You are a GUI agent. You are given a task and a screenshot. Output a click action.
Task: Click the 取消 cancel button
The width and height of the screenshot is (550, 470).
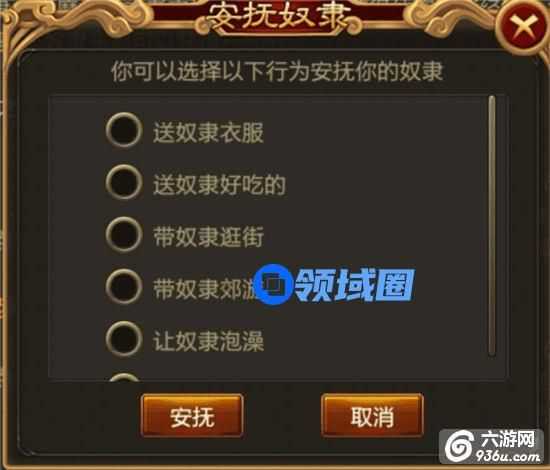372,416
